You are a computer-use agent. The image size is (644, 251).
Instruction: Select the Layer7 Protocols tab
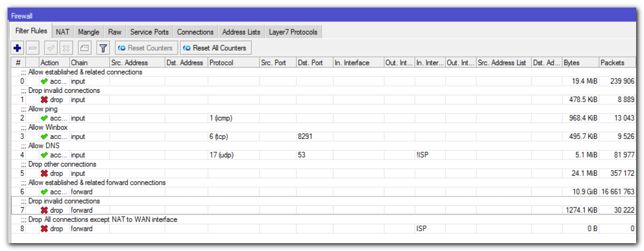[x=293, y=32]
